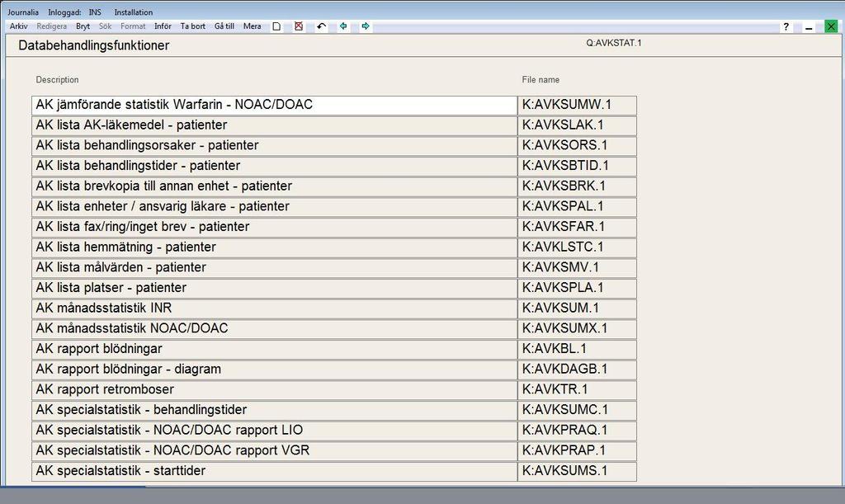The height and width of the screenshot is (504, 845).
Task: Open the Mera menu
Action: point(253,26)
